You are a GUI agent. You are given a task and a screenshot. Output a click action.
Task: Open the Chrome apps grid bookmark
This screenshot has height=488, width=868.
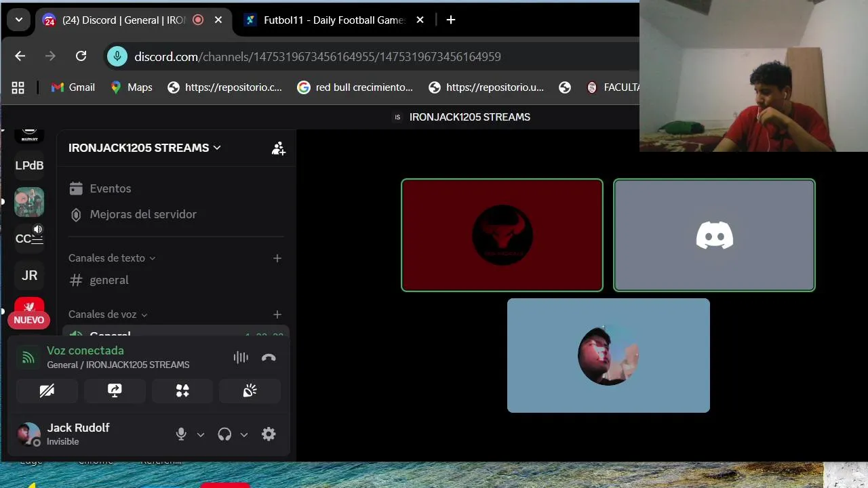18,87
